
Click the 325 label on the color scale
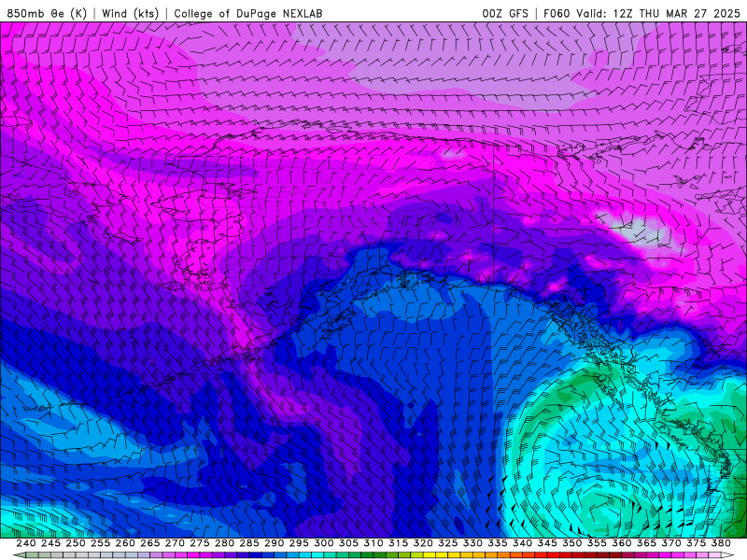pyautogui.click(x=448, y=543)
